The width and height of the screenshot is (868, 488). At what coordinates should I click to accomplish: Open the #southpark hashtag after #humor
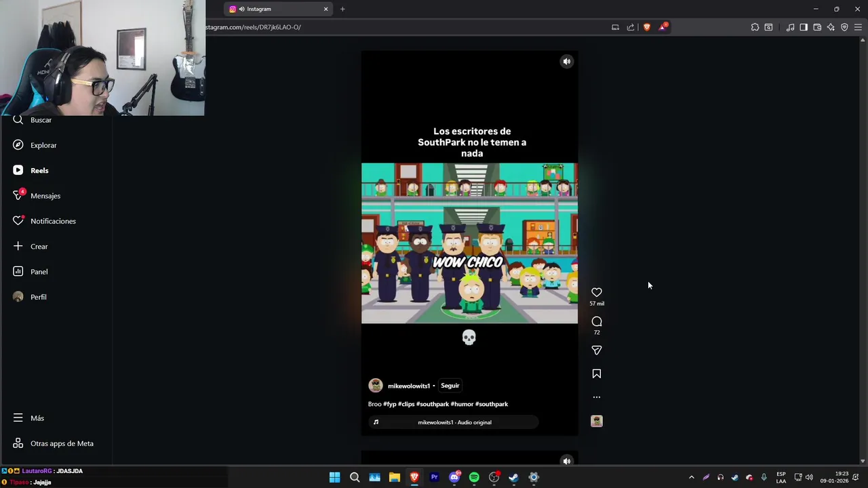pyautogui.click(x=492, y=404)
